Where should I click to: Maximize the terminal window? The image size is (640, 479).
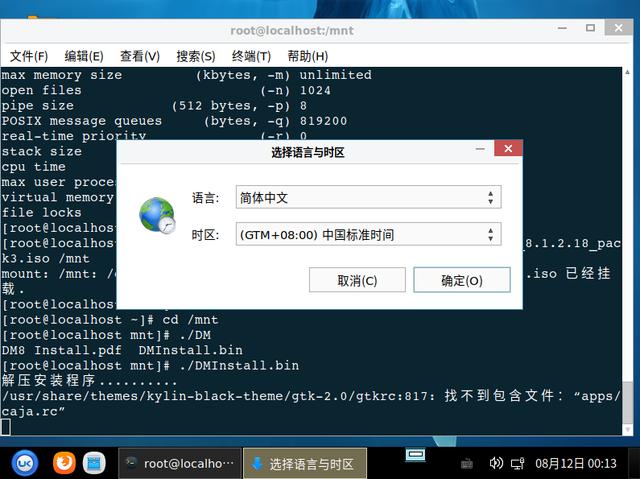pos(590,28)
